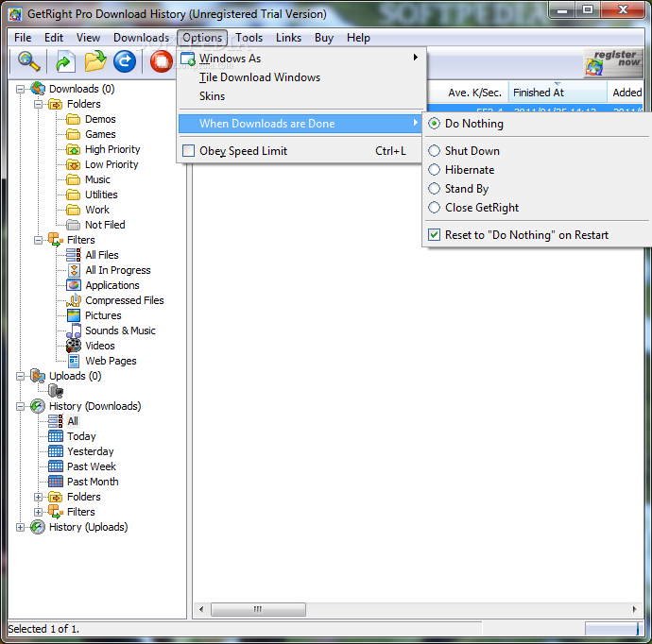Viewport: 652px width, 644px height.
Task: Open the View menu
Action: point(88,38)
